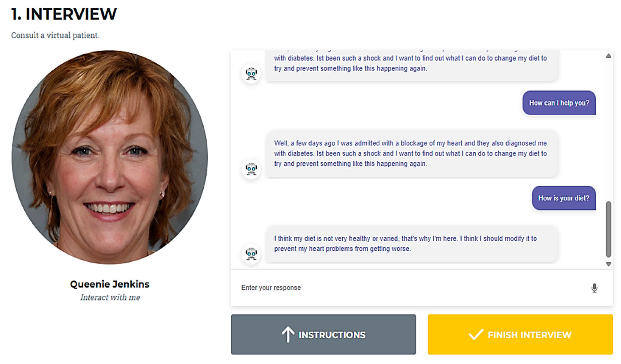Click robot avatar beside "I think my diet" message
621x364 pixels.
(x=251, y=254)
